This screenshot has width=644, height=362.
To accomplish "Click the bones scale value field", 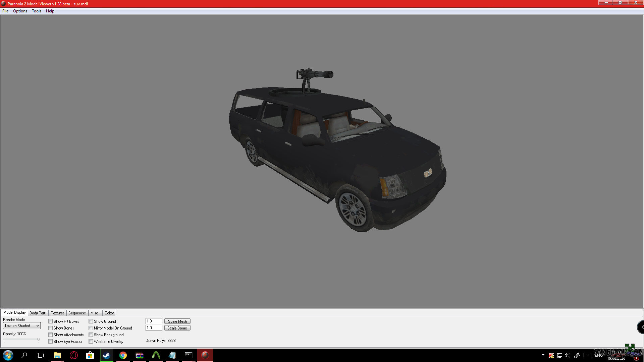I will click(x=154, y=328).
